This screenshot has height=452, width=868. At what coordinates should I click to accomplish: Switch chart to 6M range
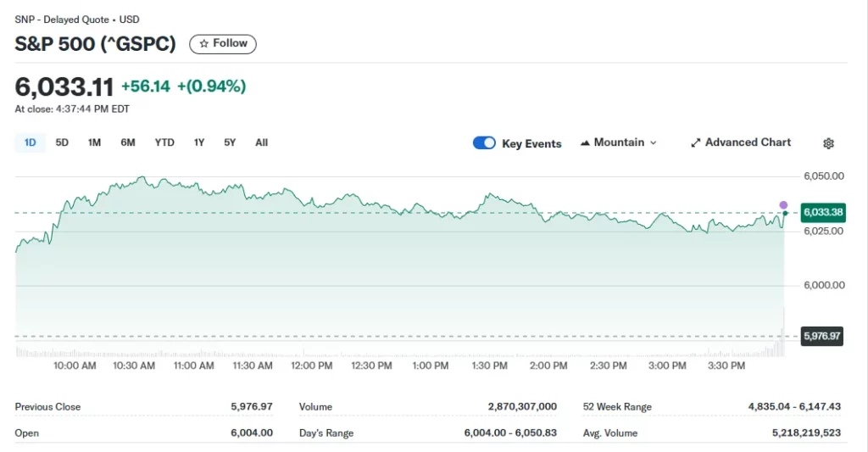pyautogui.click(x=128, y=143)
